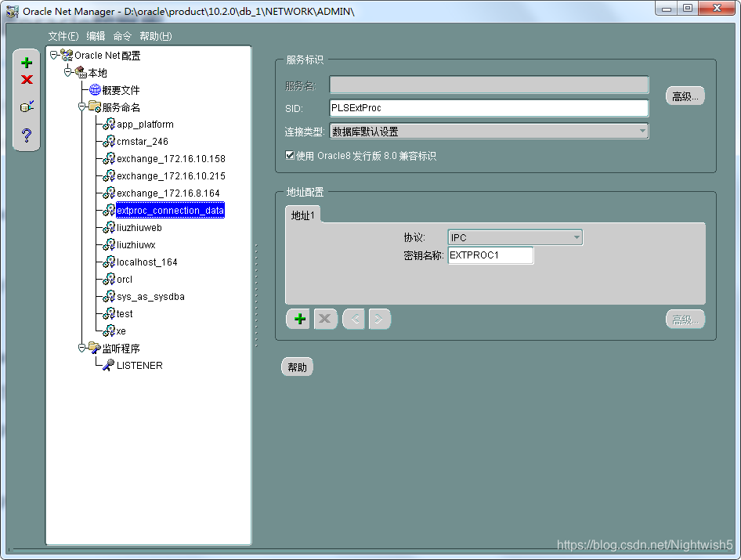The width and height of the screenshot is (741, 560).
Task: Click the test service connection icon in left toolbar
Action: pos(27,107)
